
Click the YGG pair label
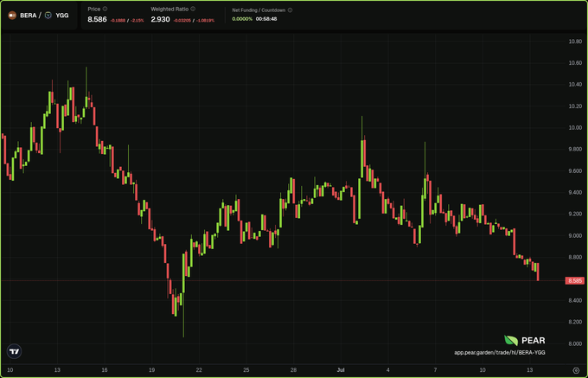[x=62, y=16]
